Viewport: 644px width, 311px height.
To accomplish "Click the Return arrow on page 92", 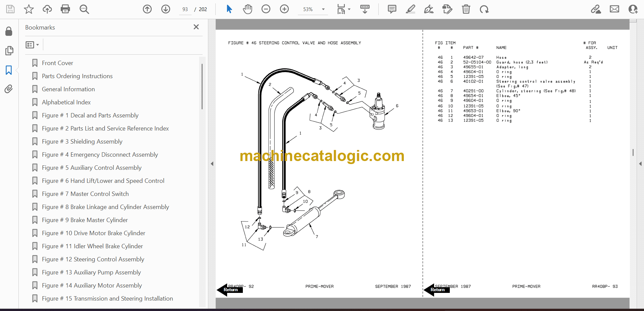I will [x=230, y=290].
